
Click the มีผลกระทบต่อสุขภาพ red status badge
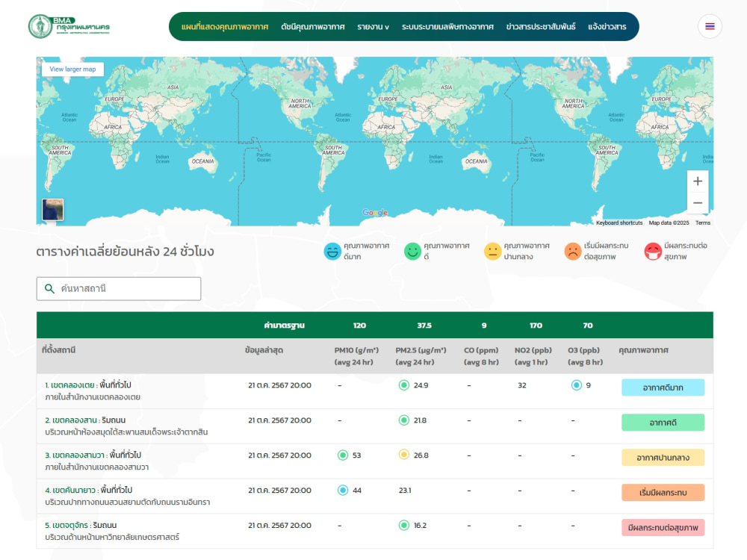[663, 528]
